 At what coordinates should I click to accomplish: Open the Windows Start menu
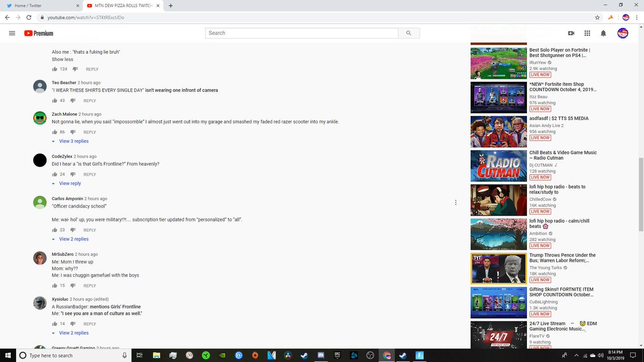click(8, 355)
